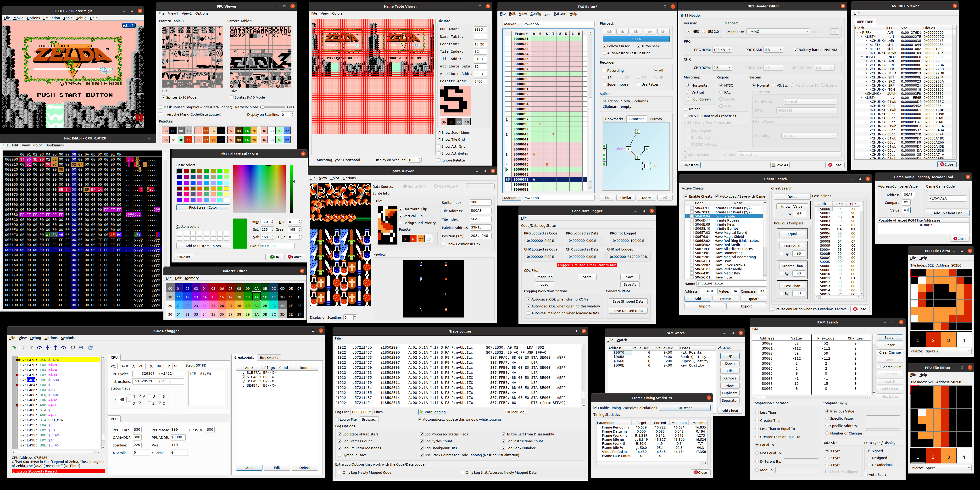Select the Greater Than comparison radio button
980x490 pixels.
coord(757,421)
